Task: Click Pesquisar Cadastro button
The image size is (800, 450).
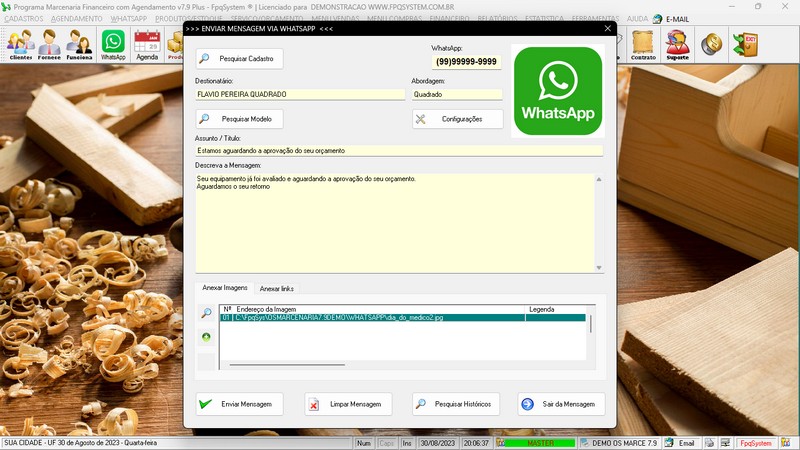Action: pos(239,59)
